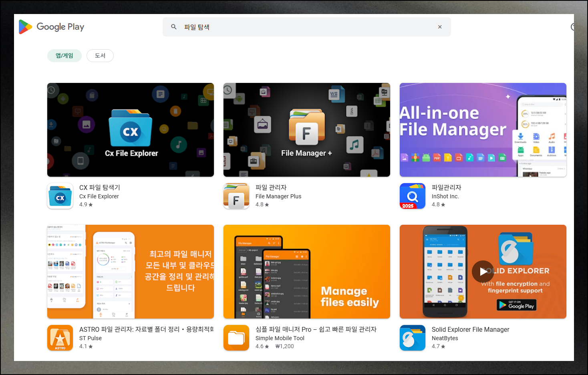Open the Manage files easily banner
Viewport: 588px width, 375px height.
[307, 272]
